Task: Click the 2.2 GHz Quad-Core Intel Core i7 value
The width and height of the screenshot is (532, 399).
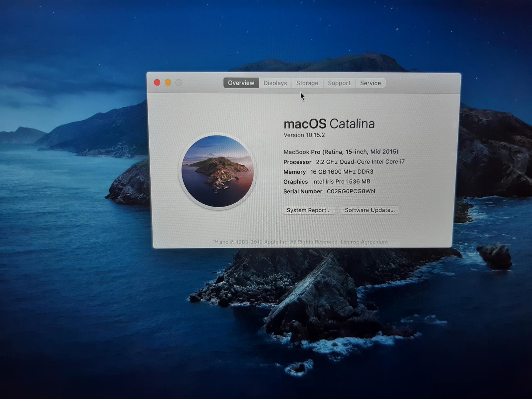Action: pyautogui.click(x=360, y=162)
